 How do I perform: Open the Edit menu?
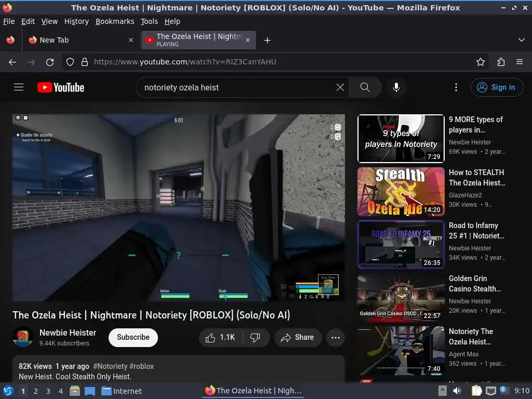(x=28, y=21)
